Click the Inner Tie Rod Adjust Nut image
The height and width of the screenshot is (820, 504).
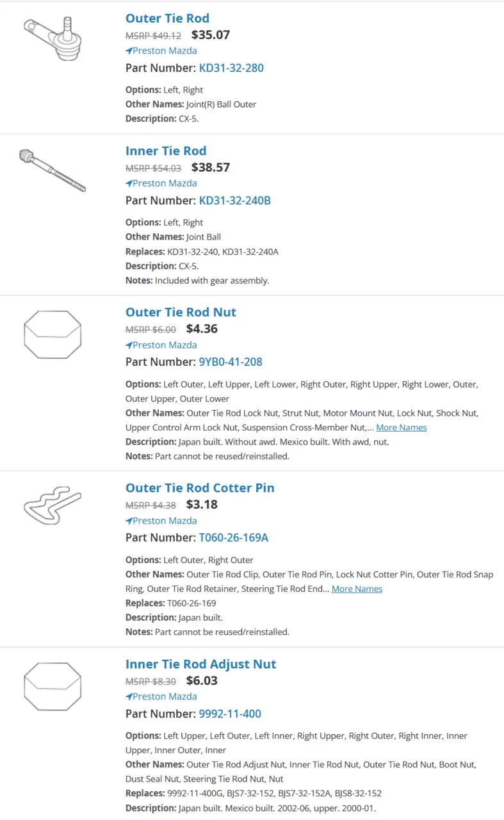[x=53, y=687]
